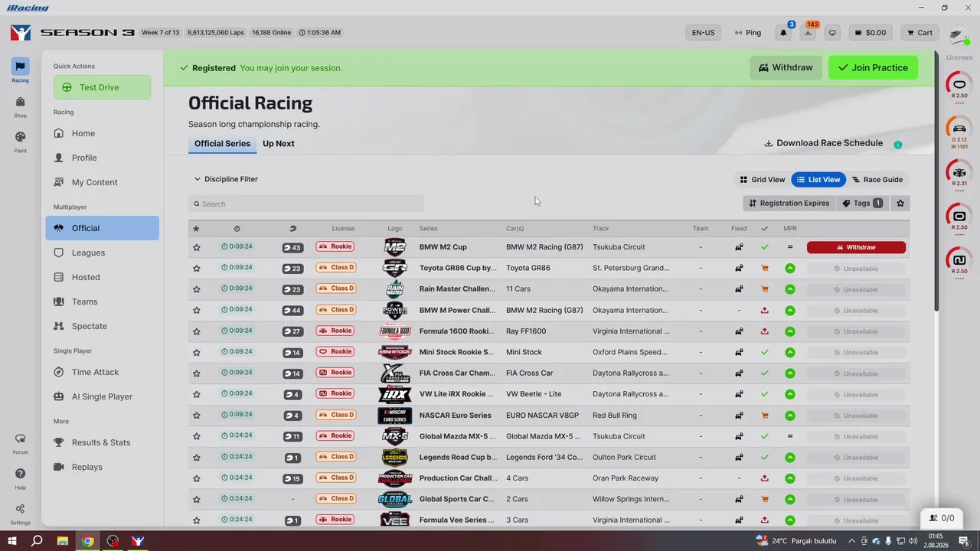Screen dimensions: 980x551
Task: Open Results & Stats in the sidebar
Action: pos(102,442)
